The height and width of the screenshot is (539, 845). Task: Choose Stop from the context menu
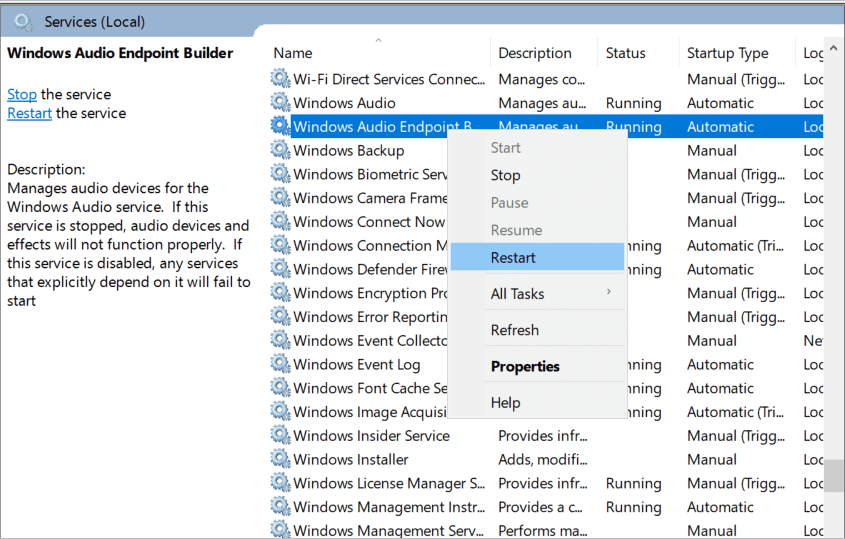pyautogui.click(x=537, y=175)
